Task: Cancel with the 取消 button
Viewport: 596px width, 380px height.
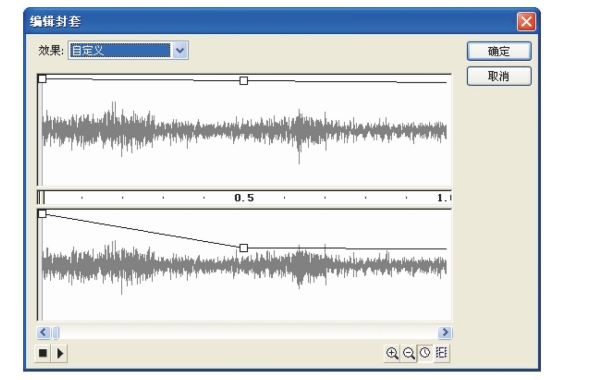Action: (499, 76)
